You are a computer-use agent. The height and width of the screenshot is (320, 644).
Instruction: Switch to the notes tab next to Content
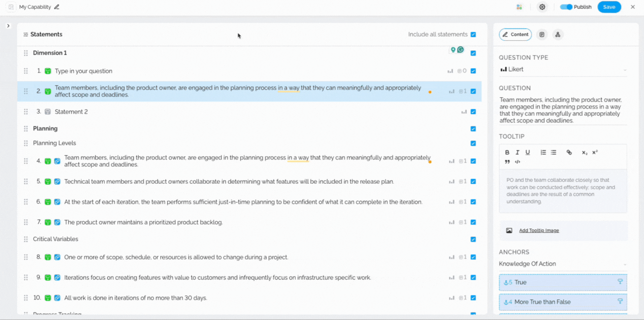tap(542, 34)
